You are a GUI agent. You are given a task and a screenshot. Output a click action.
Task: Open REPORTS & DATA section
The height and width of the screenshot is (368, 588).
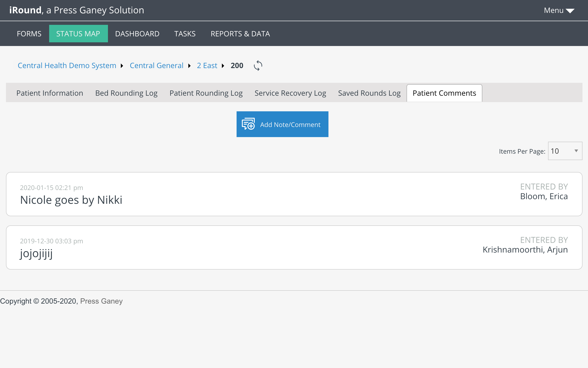pyautogui.click(x=240, y=34)
